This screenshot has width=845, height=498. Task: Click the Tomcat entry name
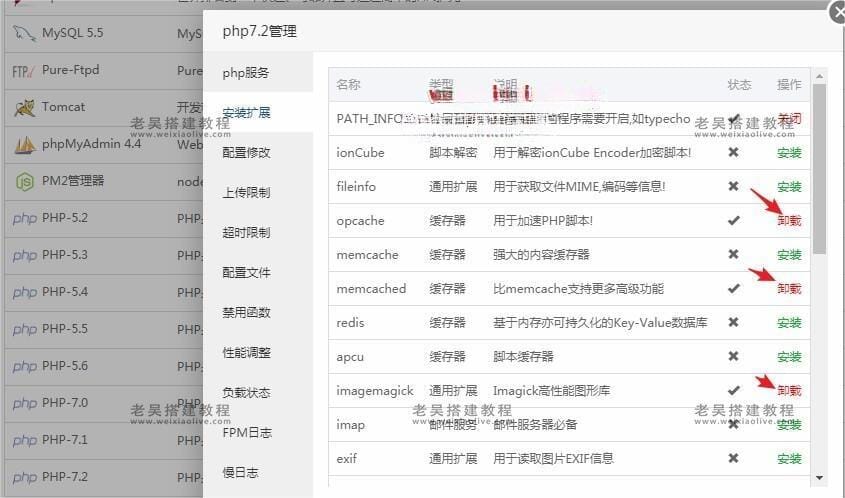pyautogui.click(x=64, y=107)
